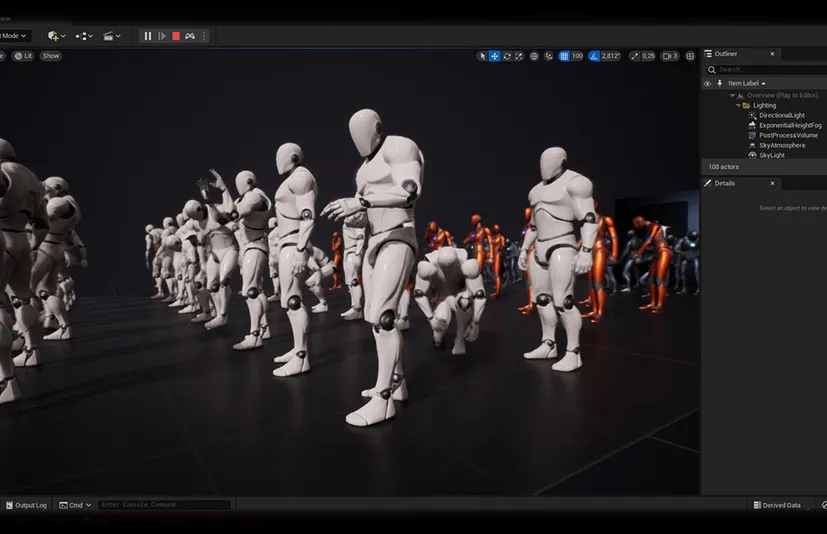This screenshot has width=827, height=534.
Task: Click the gamepad possess/eject icon
Action: click(190, 36)
